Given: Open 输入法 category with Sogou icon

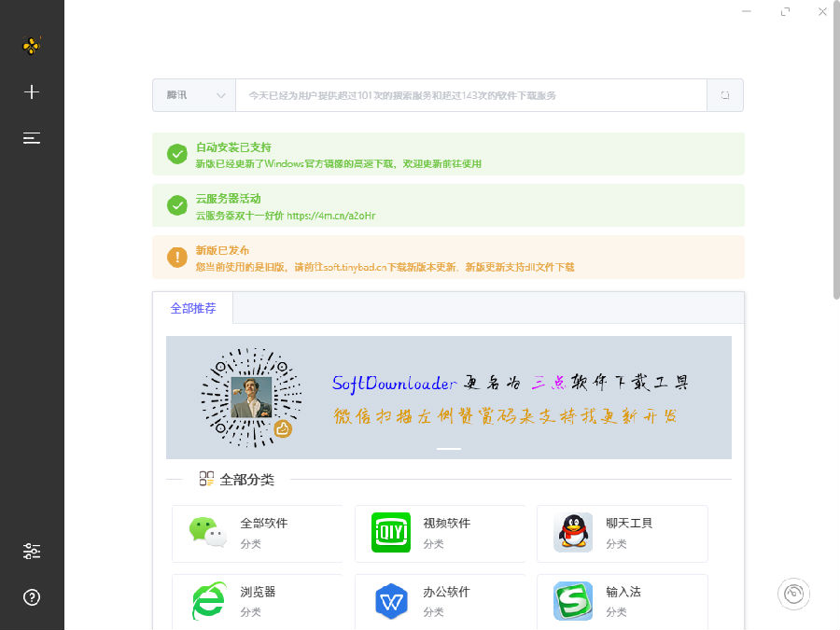Looking at the screenshot, I should 622,601.
